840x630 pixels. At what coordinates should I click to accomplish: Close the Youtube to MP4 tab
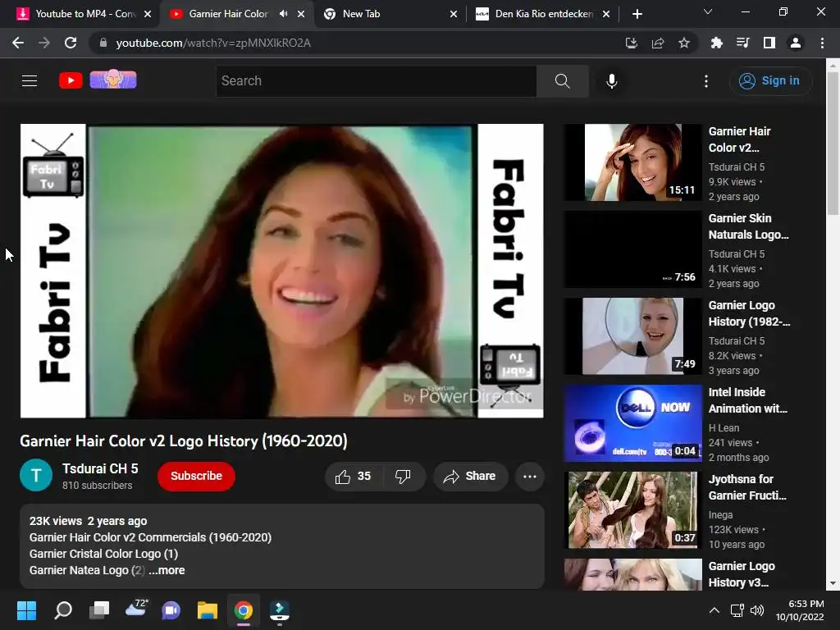(148, 14)
